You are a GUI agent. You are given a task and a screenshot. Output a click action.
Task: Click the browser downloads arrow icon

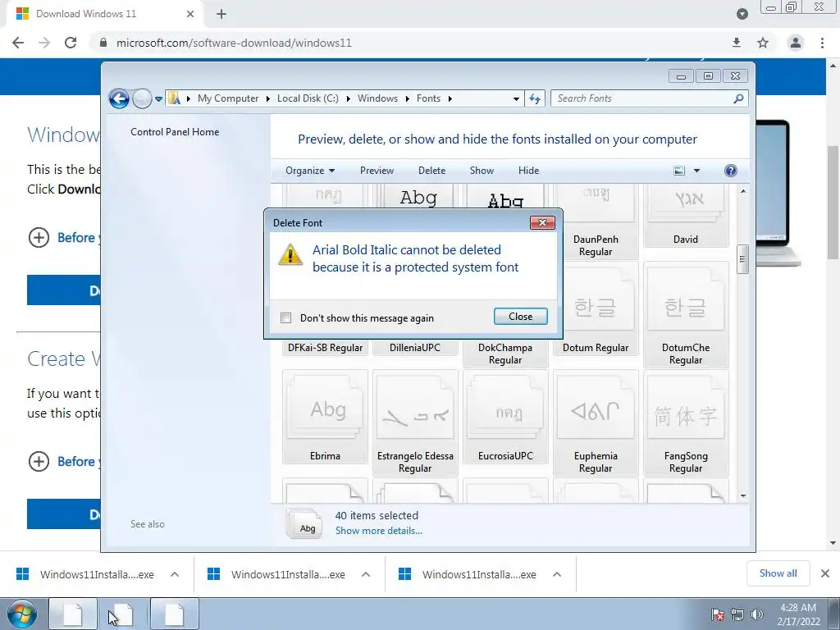(x=737, y=43)
